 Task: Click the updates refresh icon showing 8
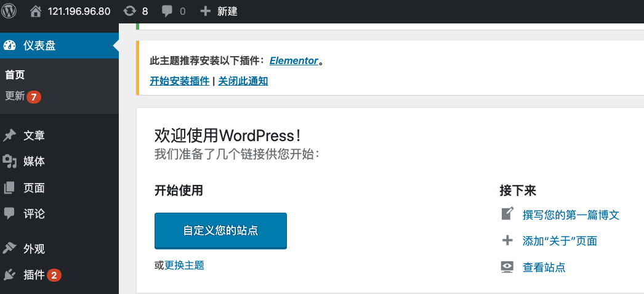(x=129, y=11)
